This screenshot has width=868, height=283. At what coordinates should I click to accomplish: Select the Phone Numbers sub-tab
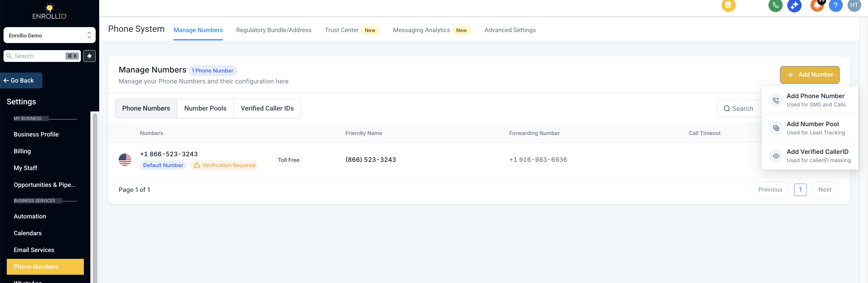tap(146, 108)
